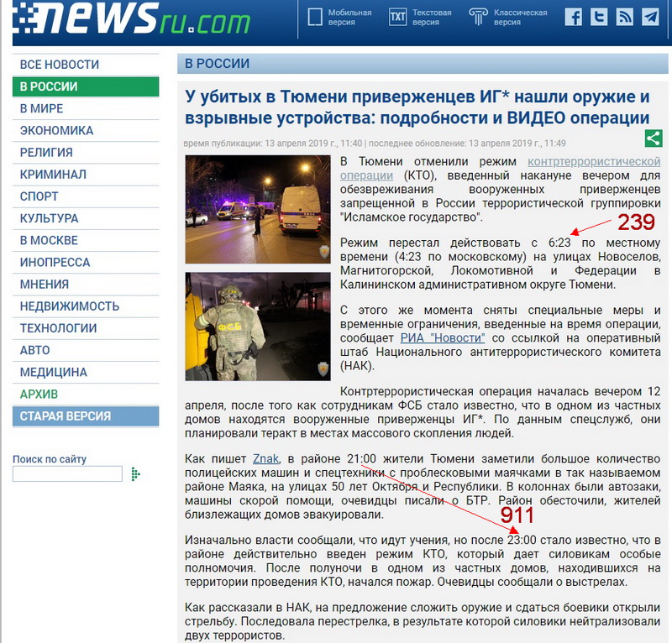Viewport: 672px width, 643px height.
Task: Click the green share icon
Action: 654,139
